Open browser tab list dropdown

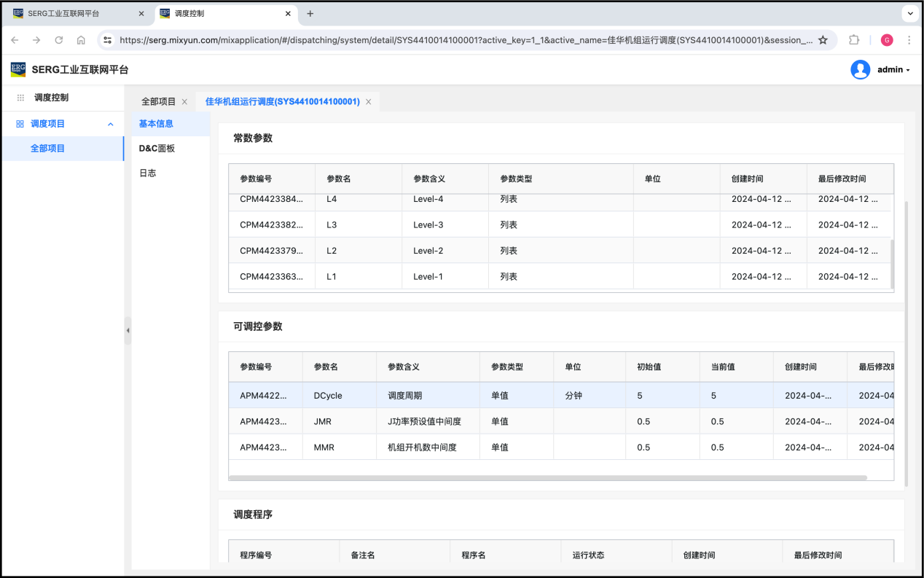tap(910, 14)
